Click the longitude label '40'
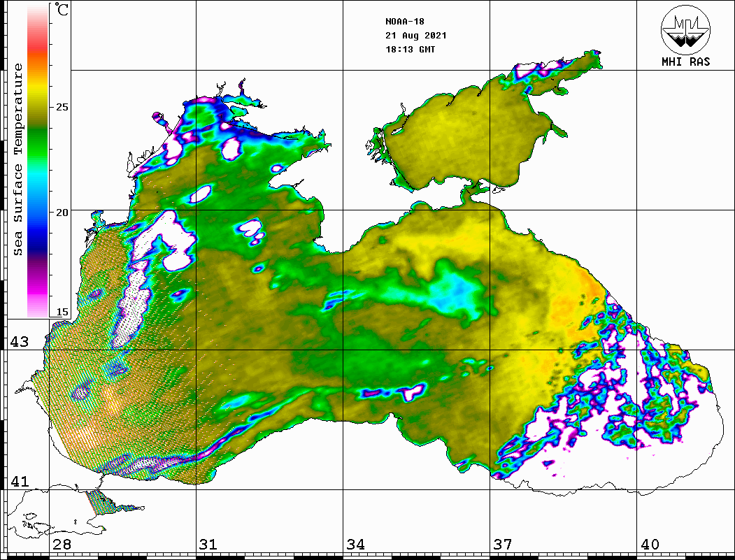This screenshot has width=735, height=560. click(x=649, y=545)
